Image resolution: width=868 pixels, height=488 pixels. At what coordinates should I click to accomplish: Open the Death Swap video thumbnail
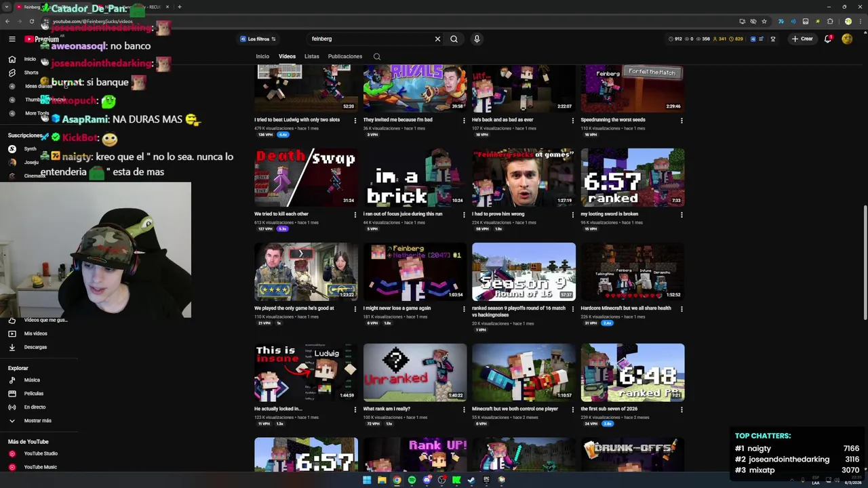click(306, 178)
